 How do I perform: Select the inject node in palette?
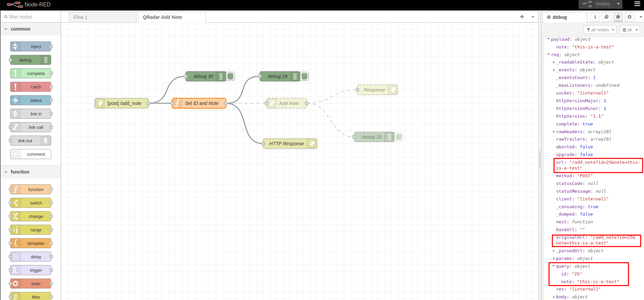(31, 46)
